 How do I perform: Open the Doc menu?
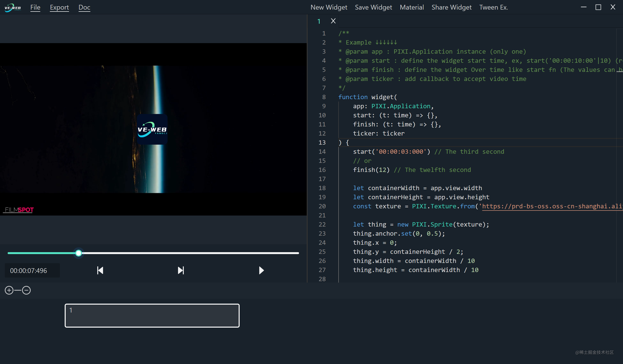coord(84,7)
